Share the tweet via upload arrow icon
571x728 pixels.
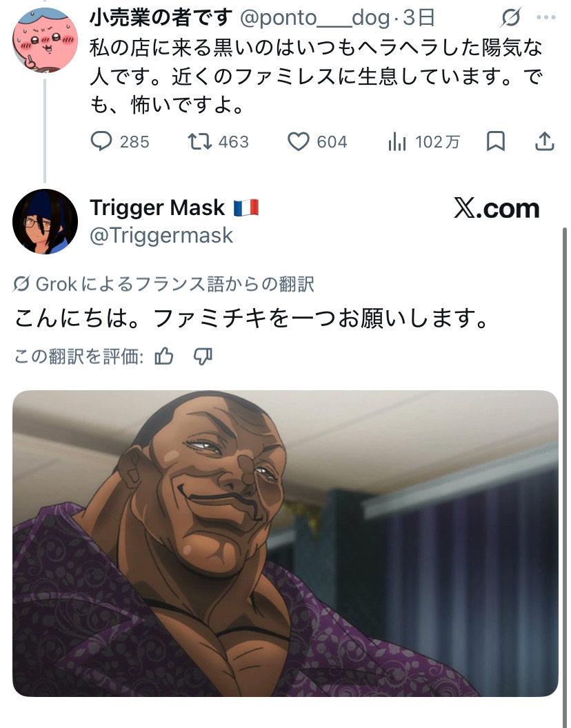coord(545,141)
